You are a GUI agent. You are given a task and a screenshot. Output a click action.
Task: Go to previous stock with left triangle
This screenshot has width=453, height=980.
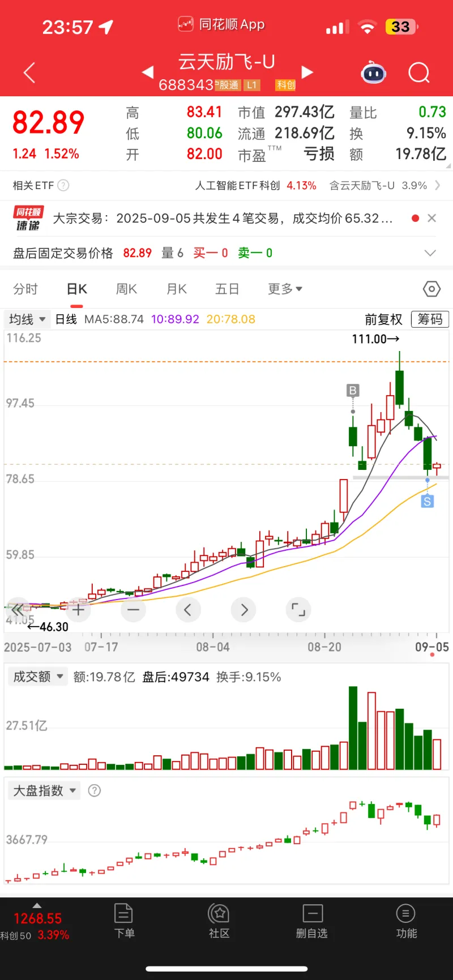[148, 72]
